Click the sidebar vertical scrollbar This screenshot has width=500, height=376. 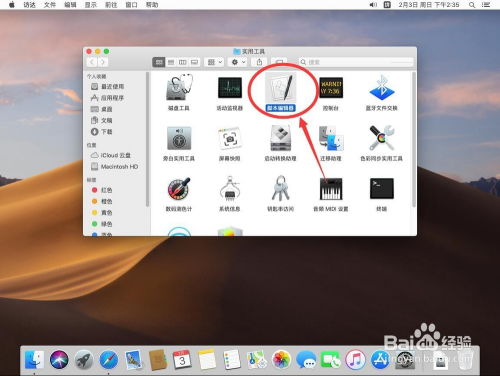[x=147, y=139]
